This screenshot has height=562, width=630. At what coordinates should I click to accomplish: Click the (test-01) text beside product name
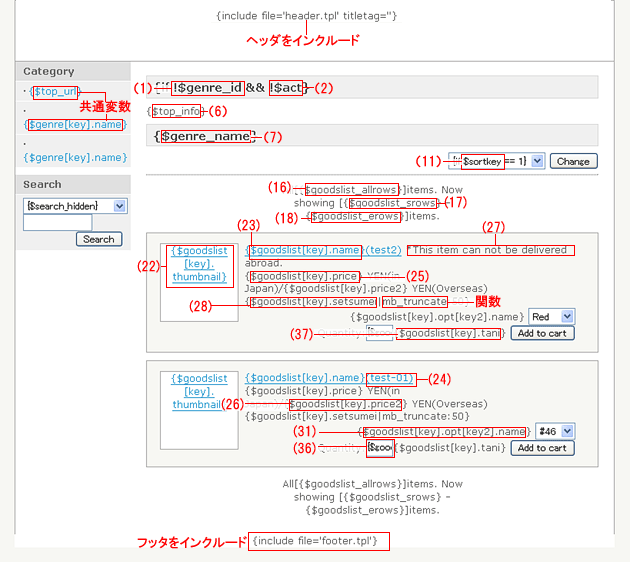(391, 379)
